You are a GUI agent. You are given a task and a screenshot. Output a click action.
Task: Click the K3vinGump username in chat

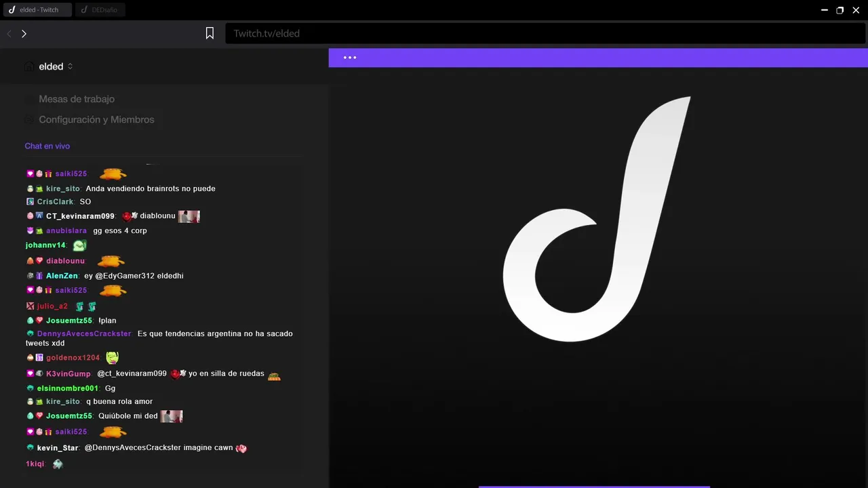[x=68, y=374]
